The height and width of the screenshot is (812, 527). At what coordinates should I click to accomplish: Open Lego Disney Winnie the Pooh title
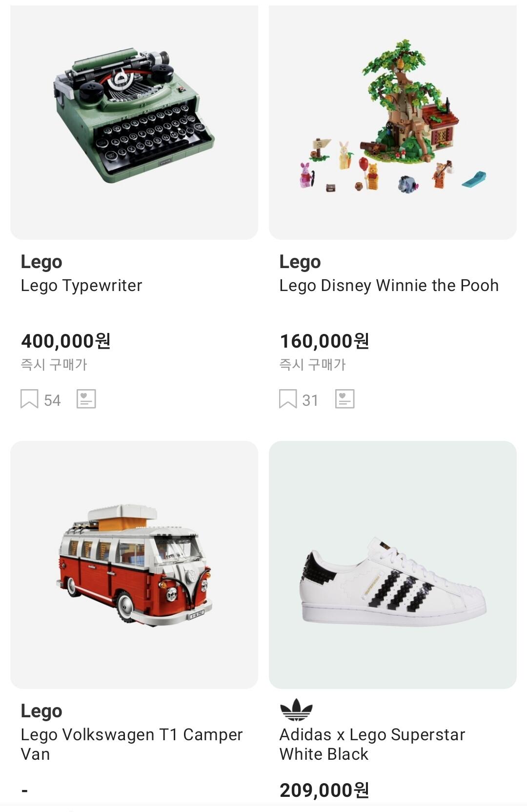coord(389,286)
